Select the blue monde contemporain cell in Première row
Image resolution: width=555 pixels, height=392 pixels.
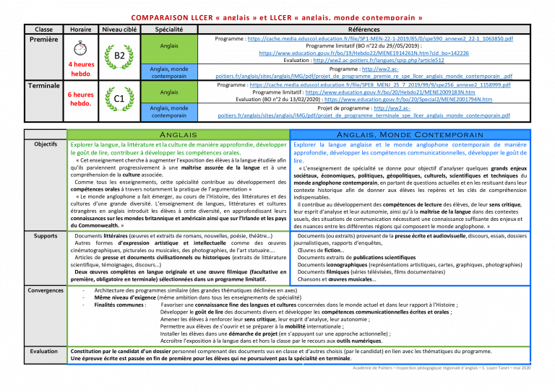point(169,72)
